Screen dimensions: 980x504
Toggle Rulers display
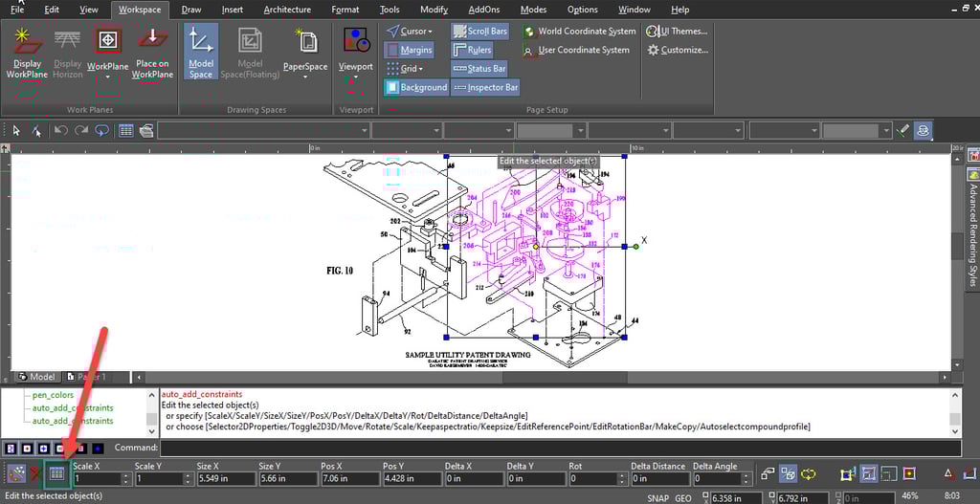[472, 50]
